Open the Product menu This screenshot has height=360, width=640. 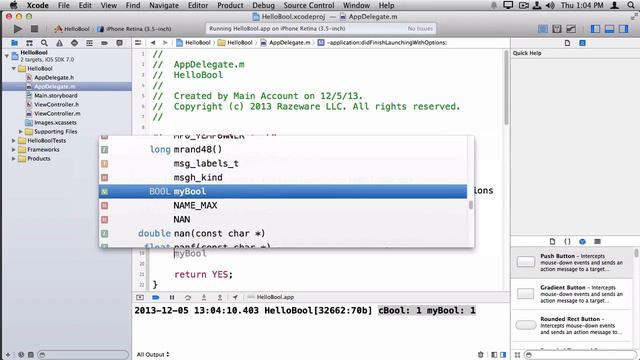230,5
